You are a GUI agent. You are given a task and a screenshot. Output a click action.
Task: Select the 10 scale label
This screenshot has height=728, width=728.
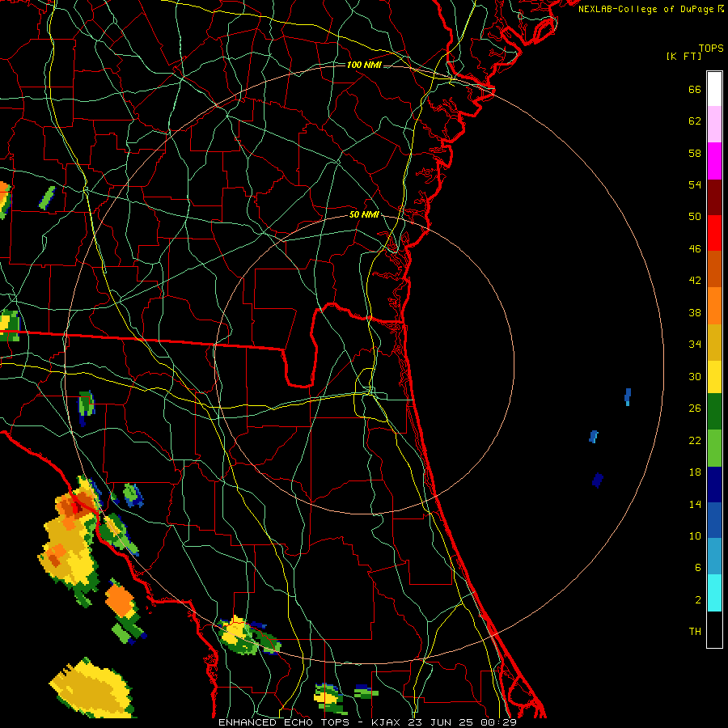[x=695, y=535]
